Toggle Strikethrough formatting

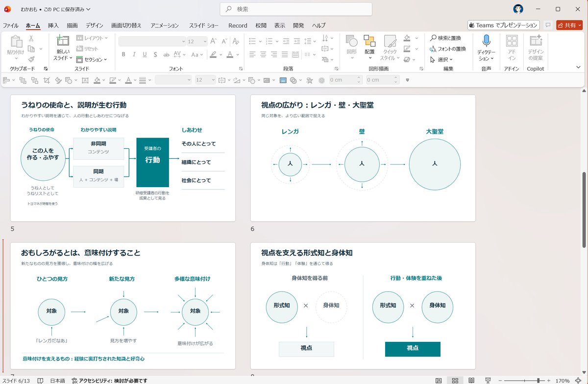tap(166, 54)
